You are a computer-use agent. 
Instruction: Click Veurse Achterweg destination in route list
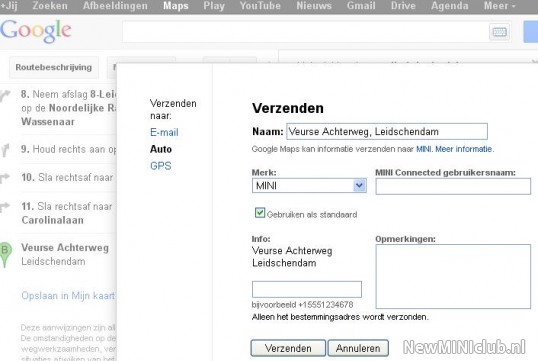[x=65, y=255]
